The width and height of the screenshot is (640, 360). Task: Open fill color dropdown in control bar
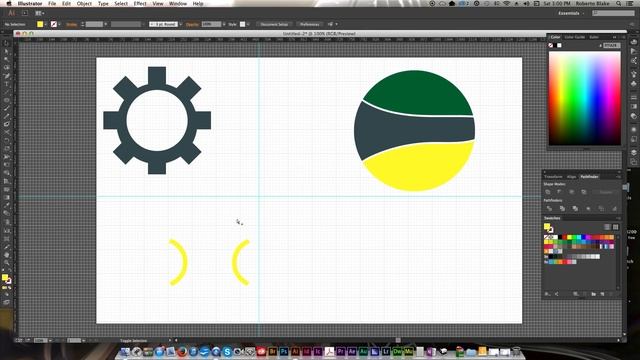click(45, 24)
